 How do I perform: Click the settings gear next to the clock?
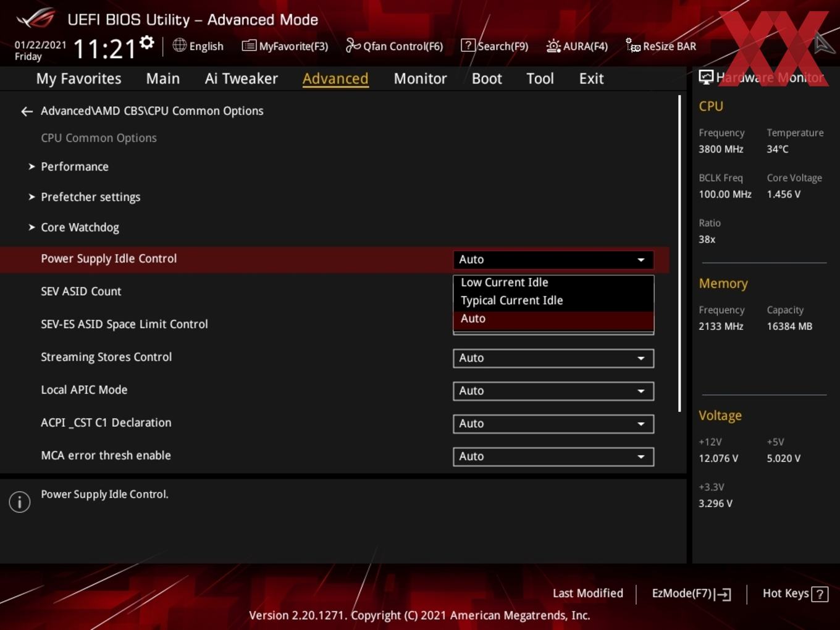click(147, 43)
